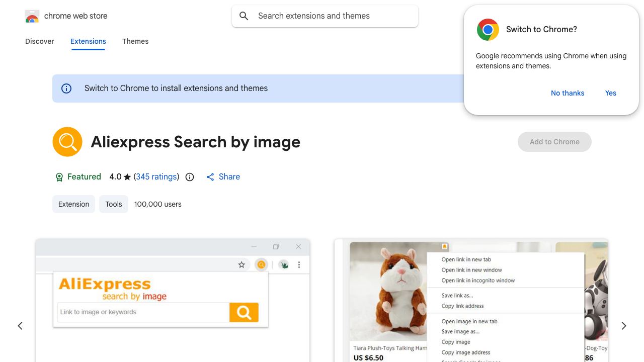Click the Tools category chip
This screenshot has height=362, width=644.
click(114, 204)
